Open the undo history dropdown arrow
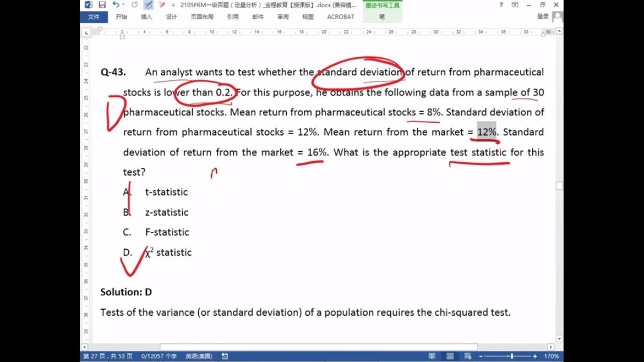The width and height of the screenshot is (644, 362). point(123,5)
